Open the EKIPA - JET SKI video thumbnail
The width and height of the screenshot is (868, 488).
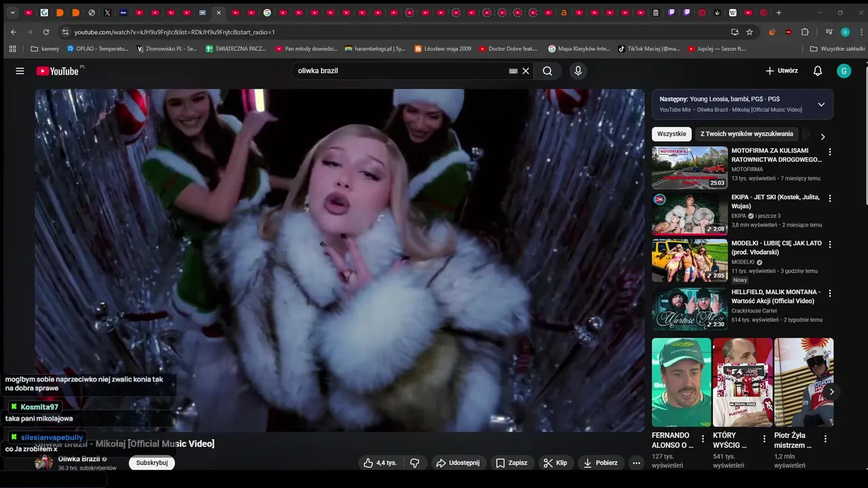[x=690, y=214]
